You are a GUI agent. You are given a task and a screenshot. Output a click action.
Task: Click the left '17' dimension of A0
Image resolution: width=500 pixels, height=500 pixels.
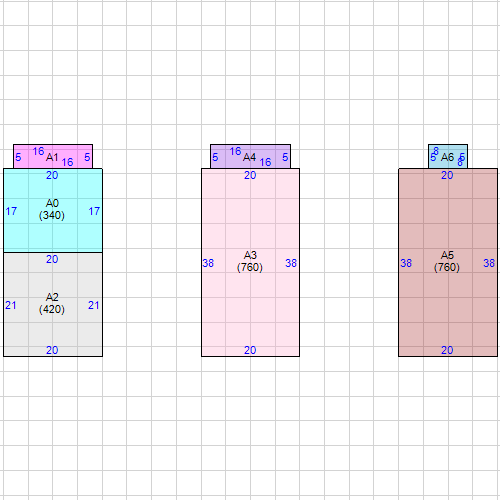coord(11,211)
